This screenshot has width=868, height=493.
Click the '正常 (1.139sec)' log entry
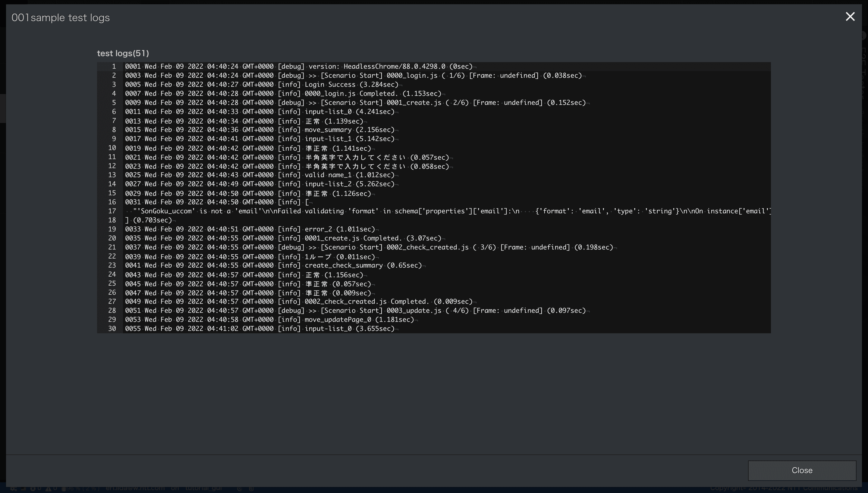click(246, 121)
